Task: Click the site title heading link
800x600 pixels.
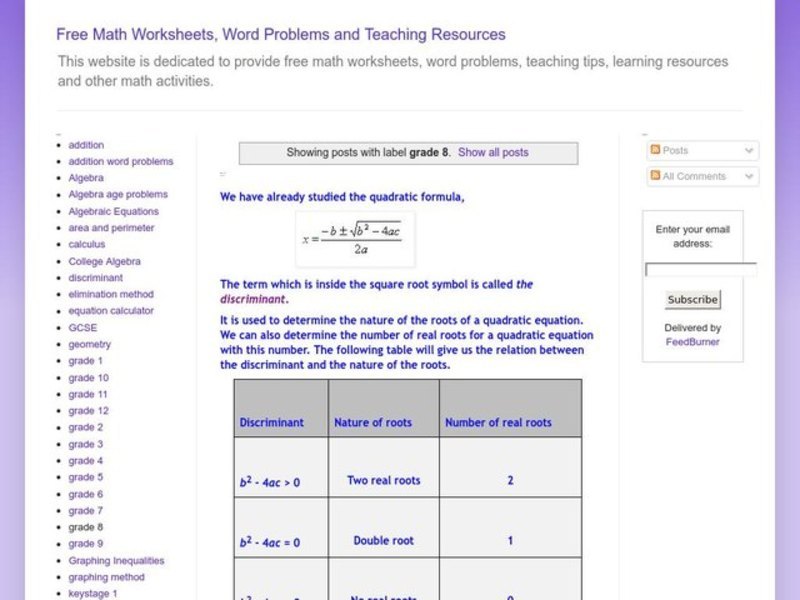Action: coord(281,33)
